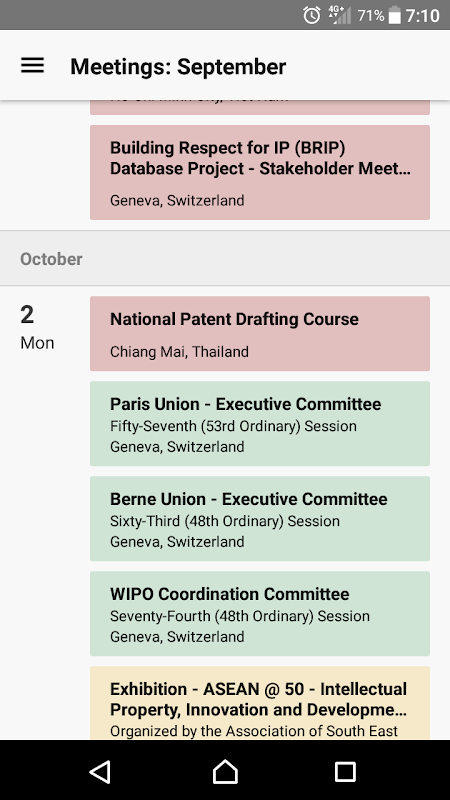Viewport: 450px width, 800px height.
Task: Open the National Patent Drafting Course meeting
Action: coord(260,334)
